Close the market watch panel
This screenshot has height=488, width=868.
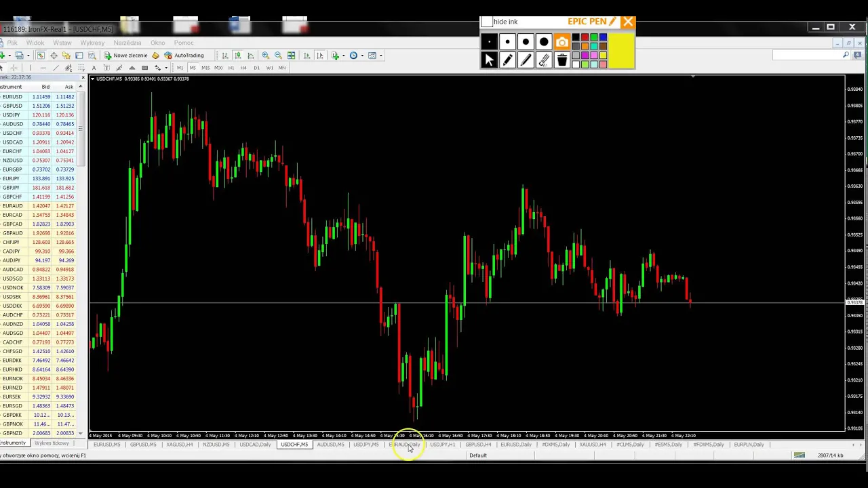83,78
